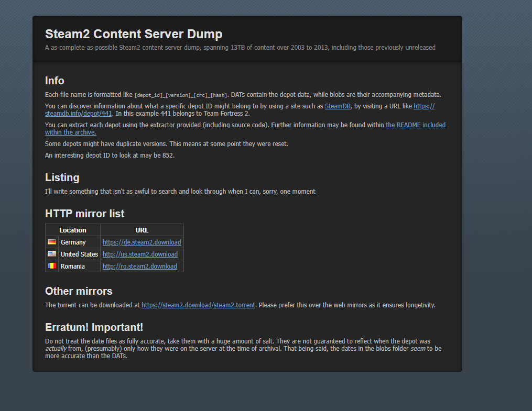Select the Steam2 Content Server Dump title
This screenshot has width=532, height=411.
tap(134, 34)
